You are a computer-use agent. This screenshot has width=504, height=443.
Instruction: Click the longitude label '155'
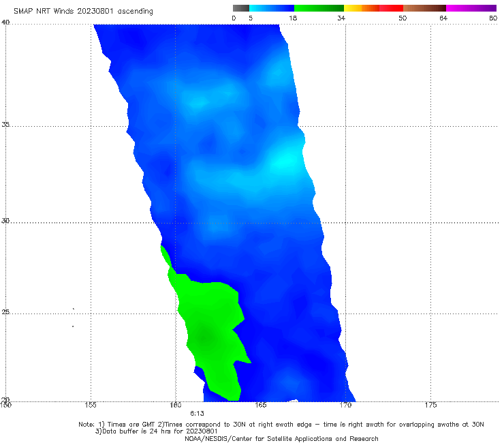point(91,405)
